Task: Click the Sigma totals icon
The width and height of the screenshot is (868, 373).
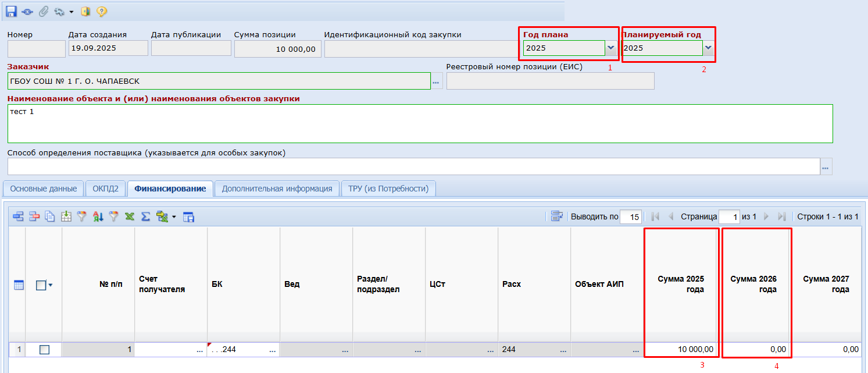Action: [x=146, y=216]
